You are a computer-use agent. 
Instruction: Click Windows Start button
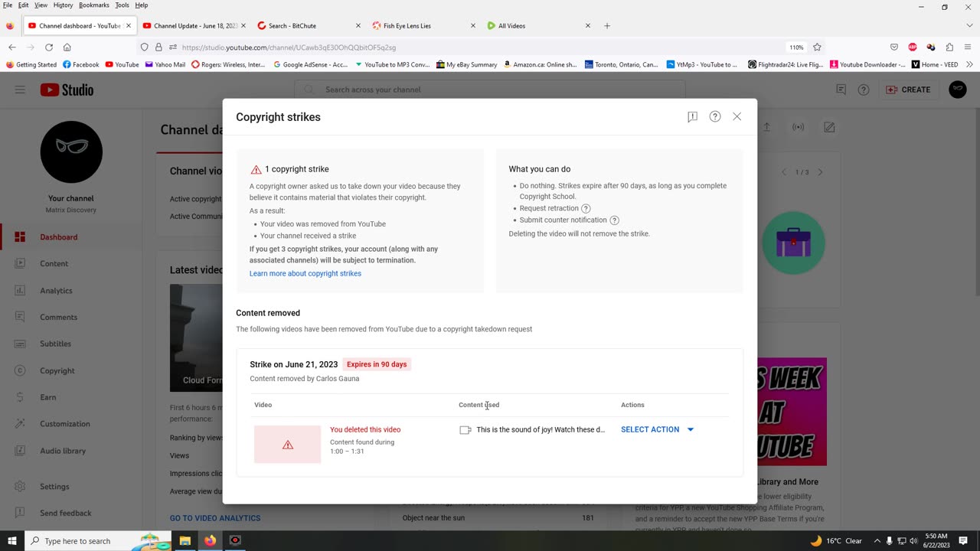click(x=12, y=541)
